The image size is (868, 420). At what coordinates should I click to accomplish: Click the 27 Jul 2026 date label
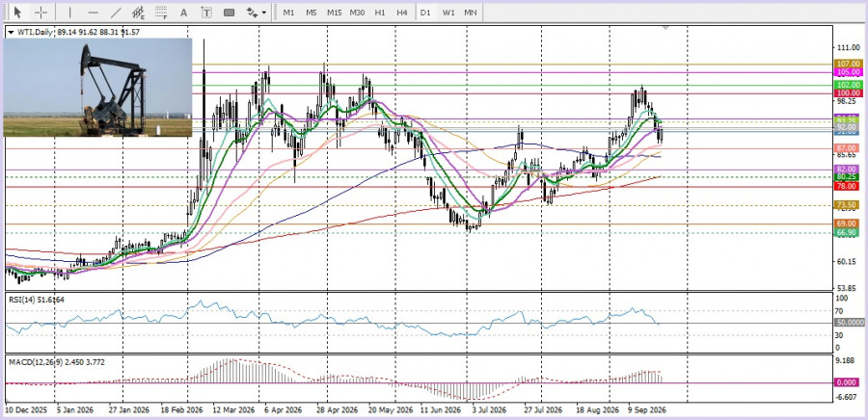click(x=543, y=410)
